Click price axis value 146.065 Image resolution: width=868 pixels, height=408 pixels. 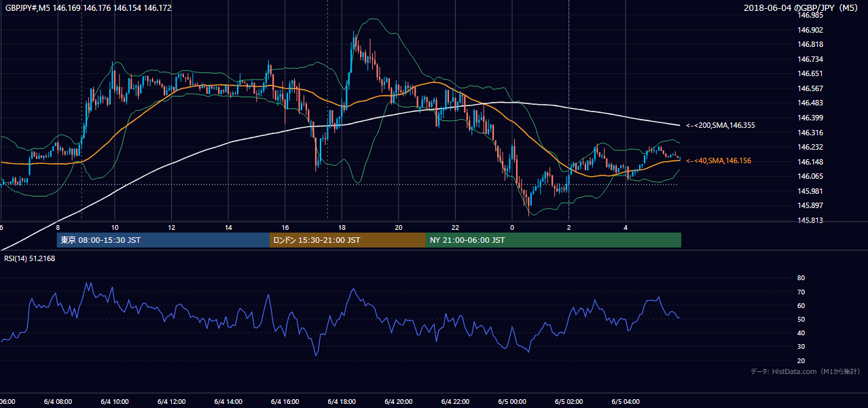[x=810, y=176]
